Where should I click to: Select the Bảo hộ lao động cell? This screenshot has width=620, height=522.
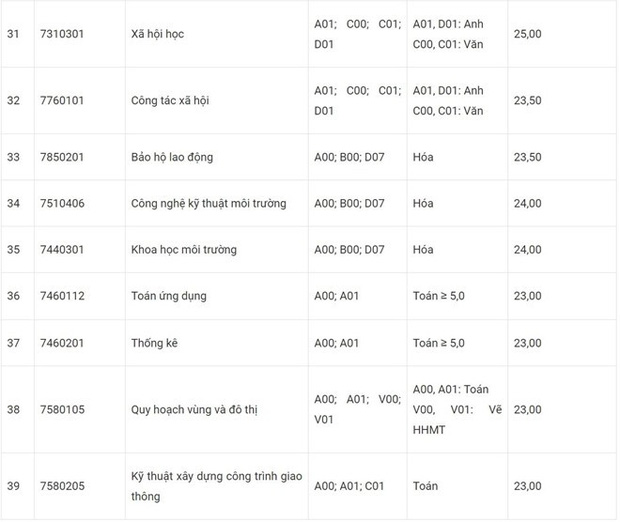click(172, 157)
